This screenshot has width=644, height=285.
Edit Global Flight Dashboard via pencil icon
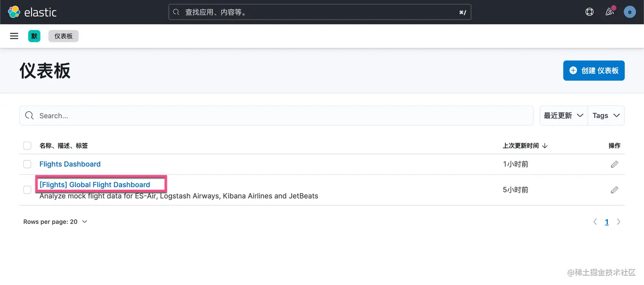click(614, 190)
